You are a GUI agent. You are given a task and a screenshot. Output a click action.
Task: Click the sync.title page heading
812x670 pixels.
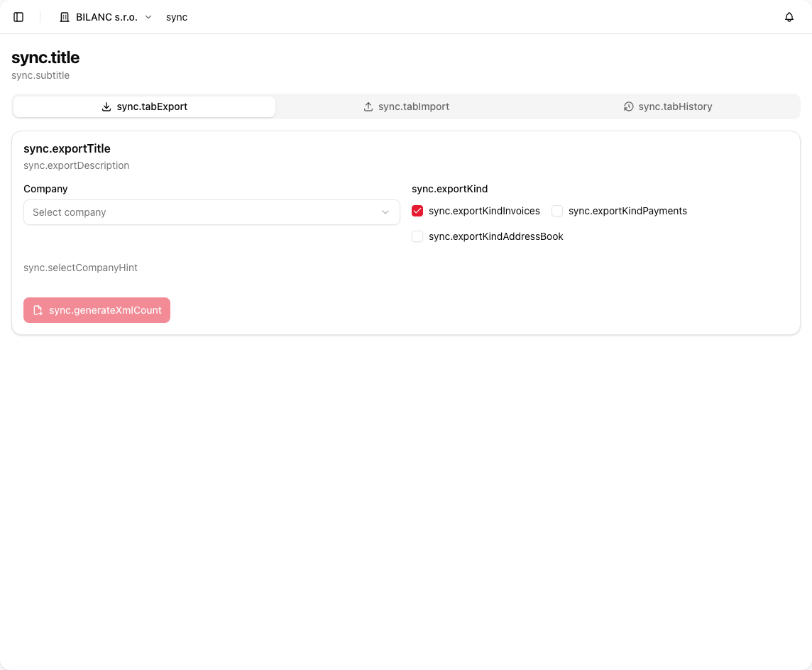[x=45, y=57]
